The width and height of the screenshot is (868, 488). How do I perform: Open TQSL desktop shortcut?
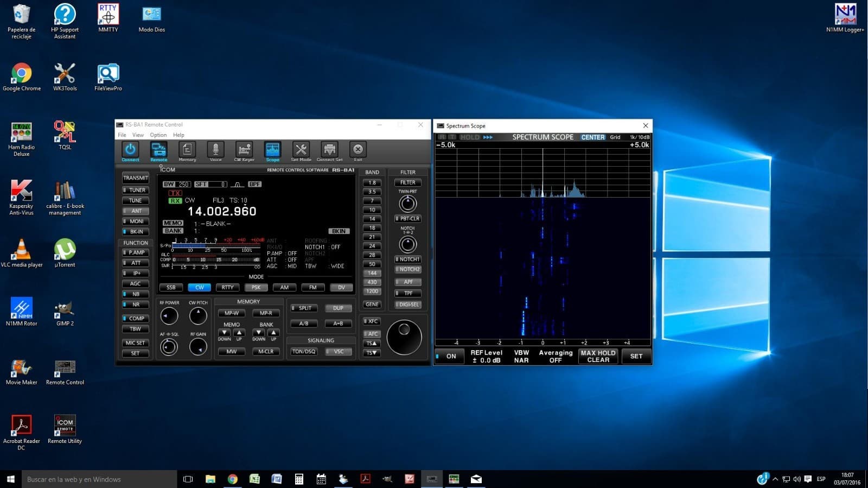click(65, 135)
